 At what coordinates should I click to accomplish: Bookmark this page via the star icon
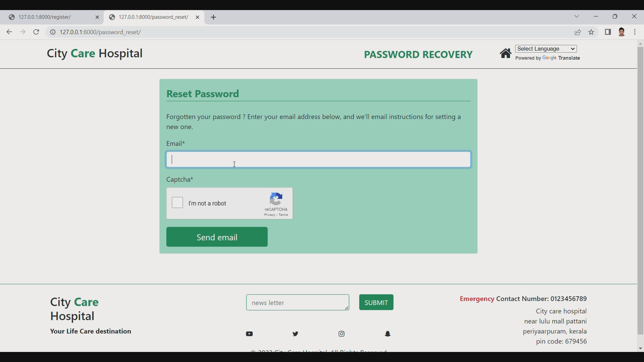[591, 32]
